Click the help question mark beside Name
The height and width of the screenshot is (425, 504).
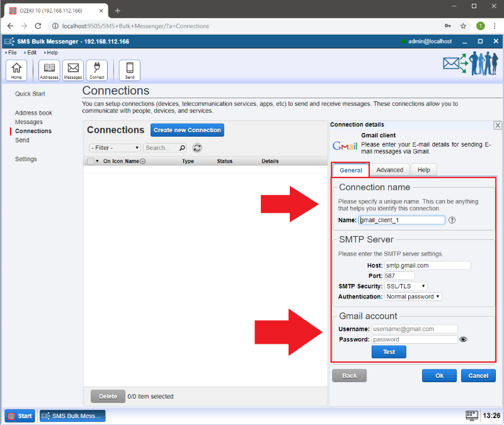(x=452, y=220)
